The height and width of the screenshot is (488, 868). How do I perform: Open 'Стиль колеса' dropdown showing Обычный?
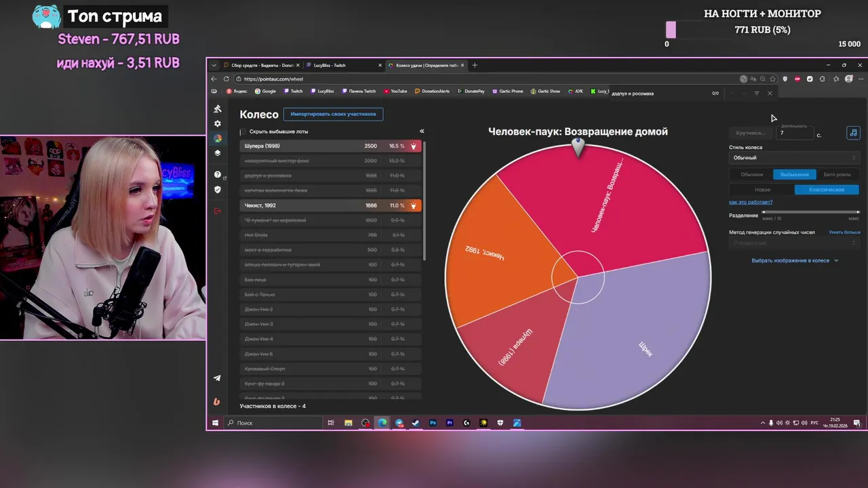pos(794,158)
